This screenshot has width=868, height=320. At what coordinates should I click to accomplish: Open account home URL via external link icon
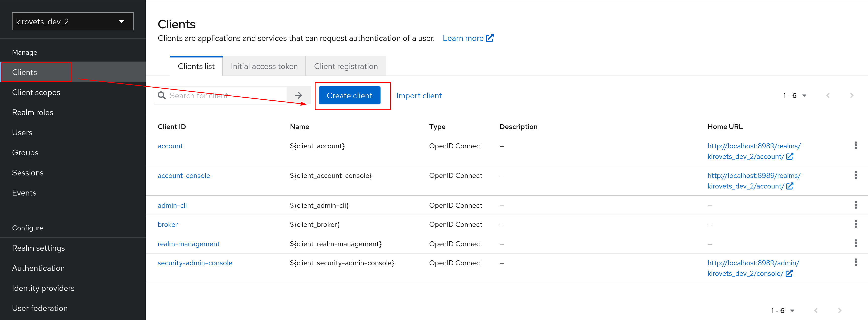pyautogui.click(x=790, y=156)
